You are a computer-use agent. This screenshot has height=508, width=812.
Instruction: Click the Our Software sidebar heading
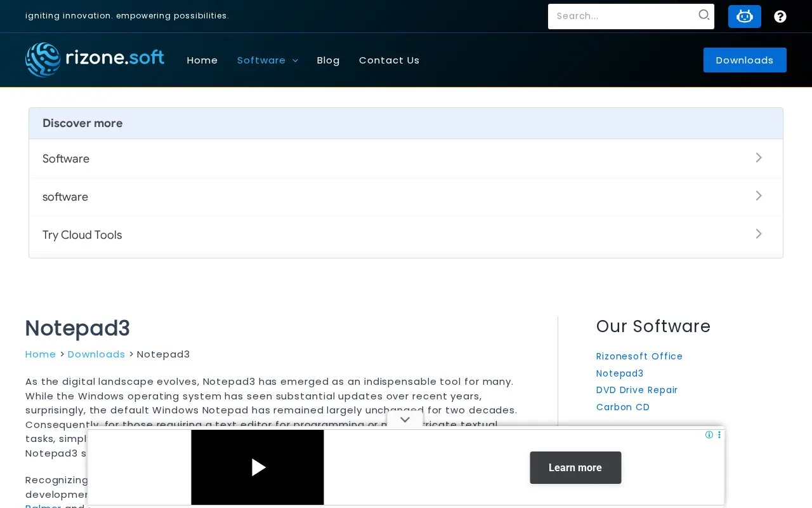coord(653,326)
